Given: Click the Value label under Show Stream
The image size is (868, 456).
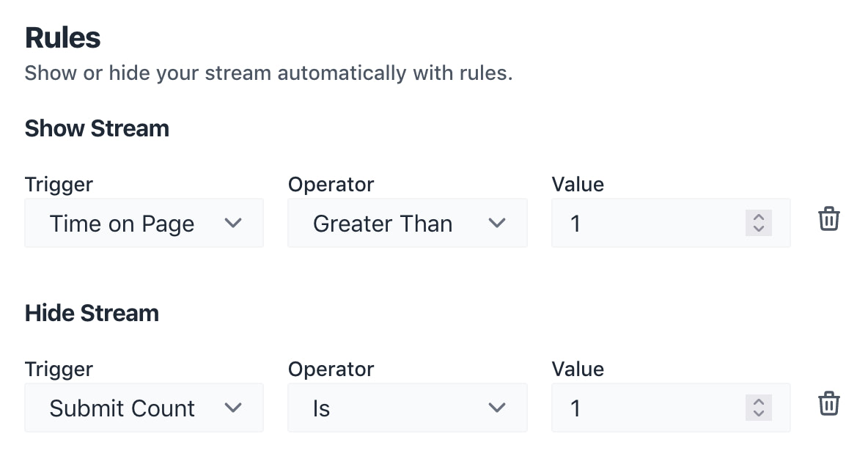Looking at the screenshot, I should pos(578,184).
